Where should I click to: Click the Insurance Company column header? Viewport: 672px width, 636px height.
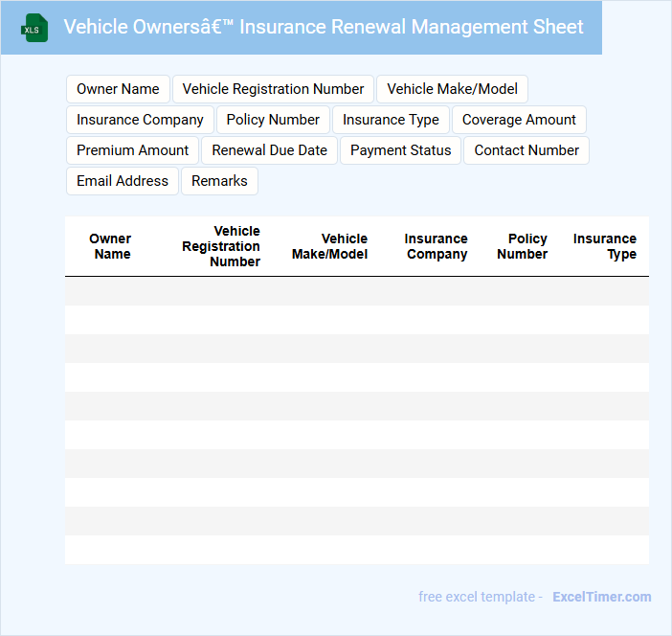tap(437, 246)
